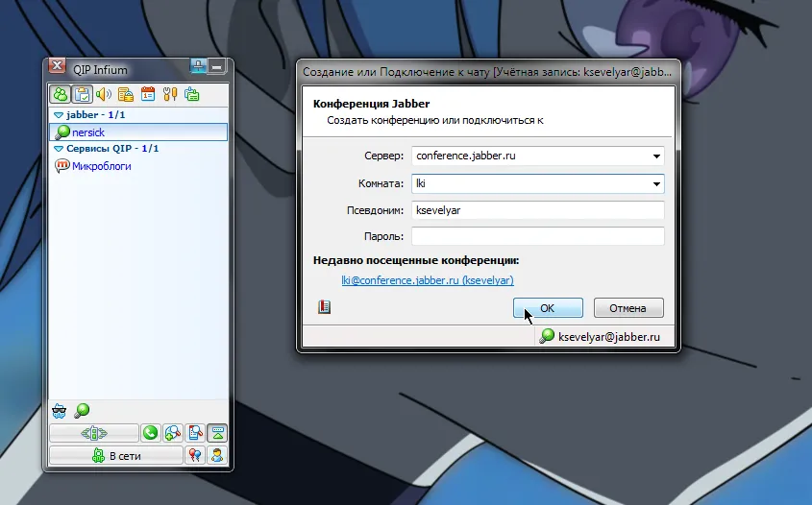Image resolution: width=812 pixels, height=505 pixels.
Task: Open the user profile person icon
Action: coord(217,455)
